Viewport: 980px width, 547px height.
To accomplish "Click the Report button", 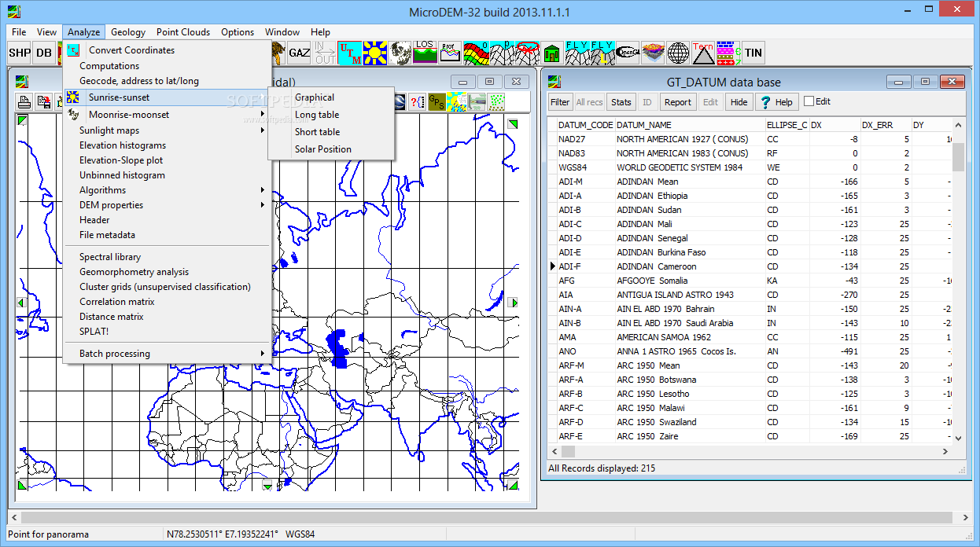I will (x=677, y=102).
